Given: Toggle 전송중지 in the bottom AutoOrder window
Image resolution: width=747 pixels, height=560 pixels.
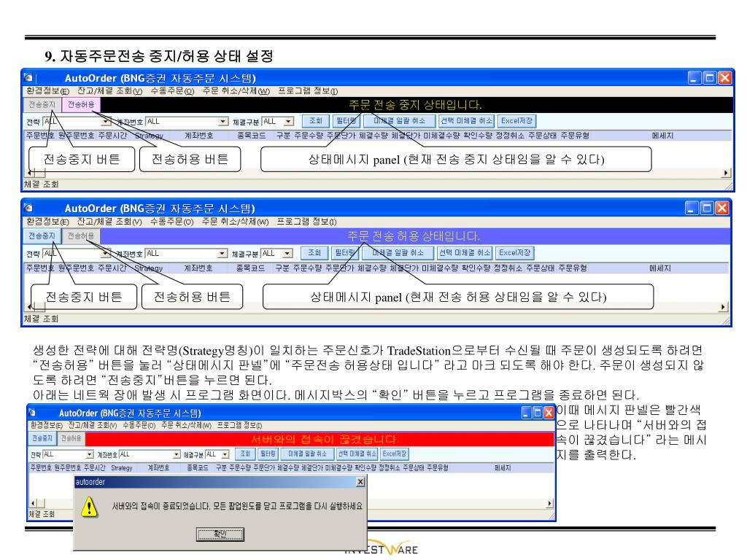Looking at the screenshot, I should pos(42,438).
